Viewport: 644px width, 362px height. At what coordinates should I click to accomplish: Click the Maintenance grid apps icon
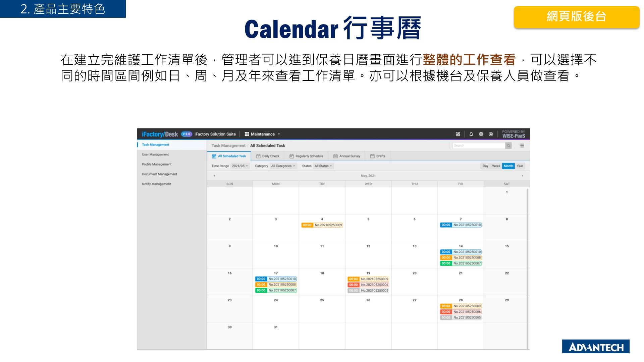pos(247,134)
